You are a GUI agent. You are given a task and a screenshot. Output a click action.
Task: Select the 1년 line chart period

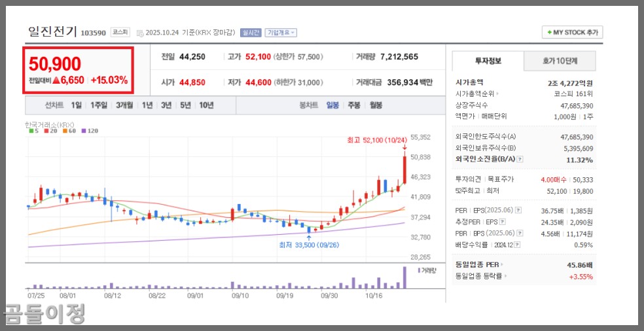[147, 105]
